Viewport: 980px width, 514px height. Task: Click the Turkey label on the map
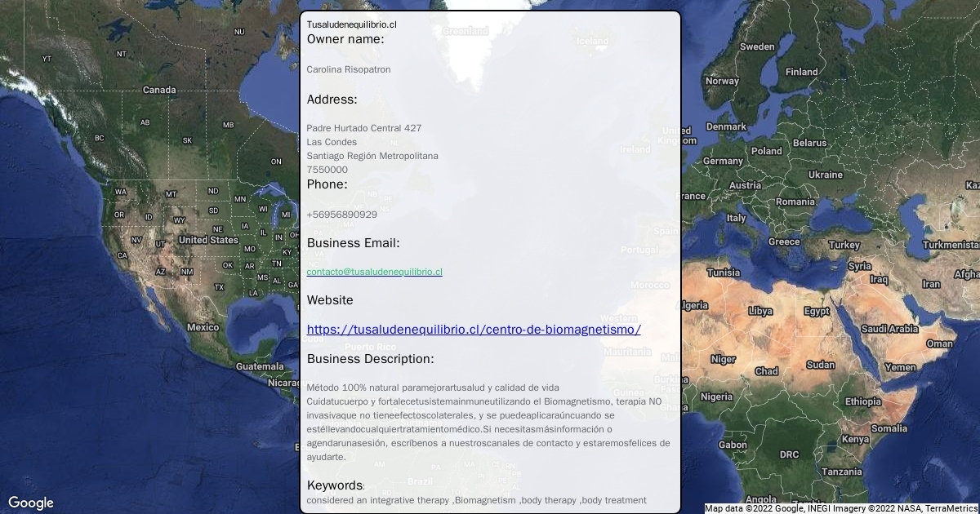click(x=844, y=245)
